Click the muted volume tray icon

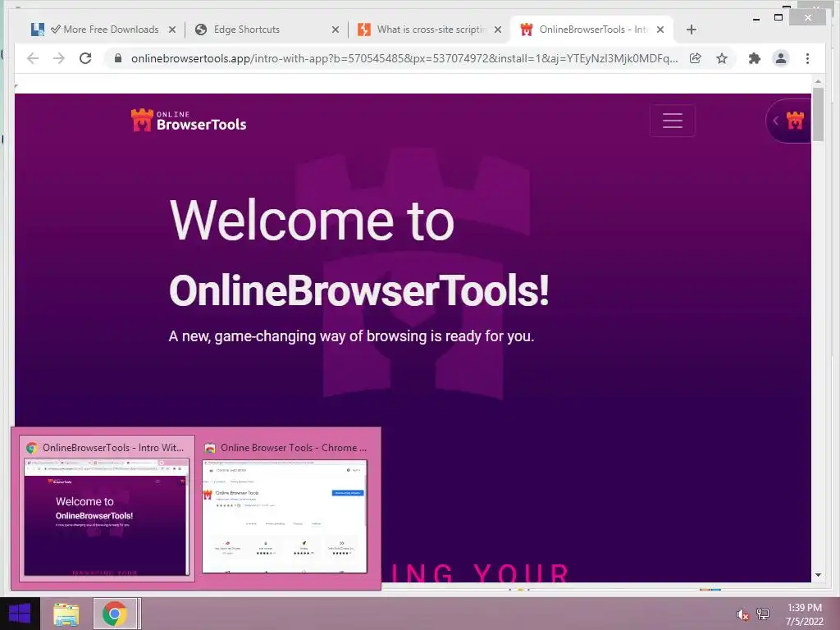742,614
